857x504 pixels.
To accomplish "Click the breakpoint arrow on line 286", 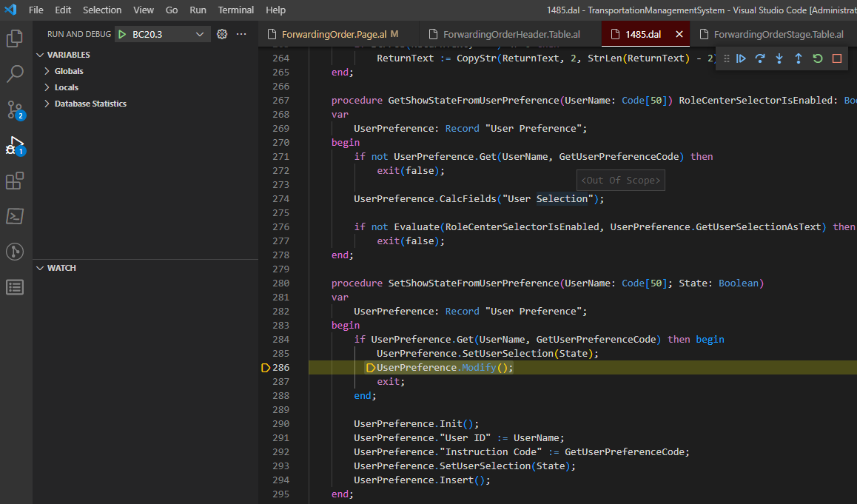I will 266,368.
